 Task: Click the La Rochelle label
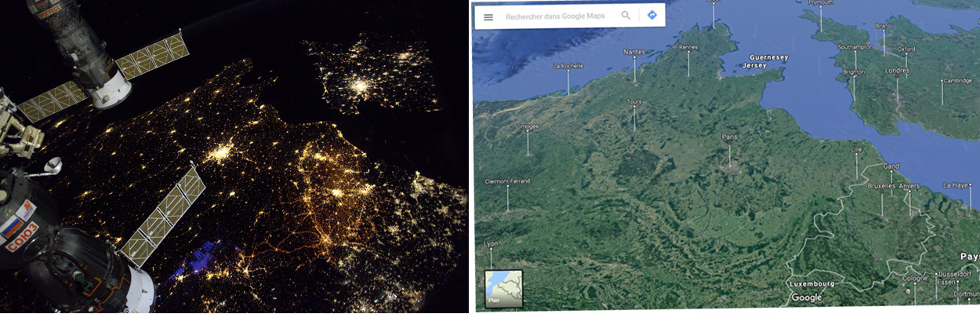pyautogui.click(x=568, y=66)
